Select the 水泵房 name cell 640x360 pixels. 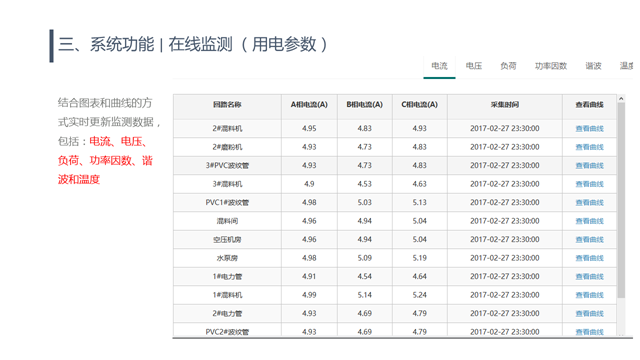pos(227,258)
